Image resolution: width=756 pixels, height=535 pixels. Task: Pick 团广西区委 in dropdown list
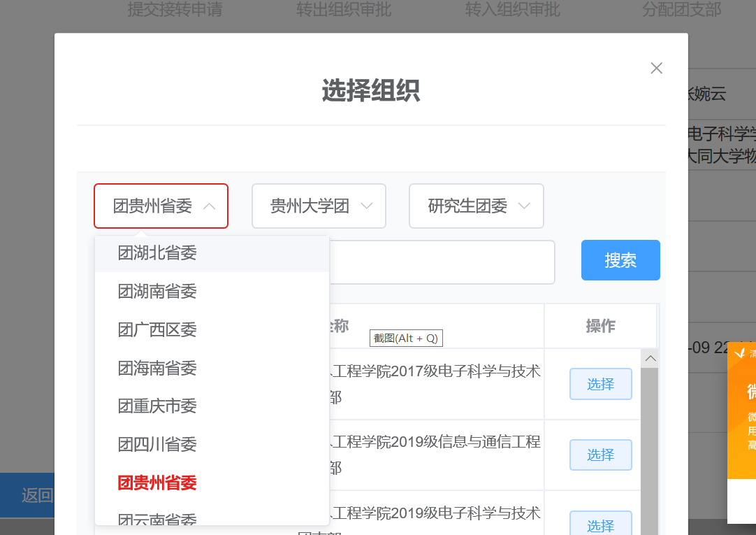point(157,329)
